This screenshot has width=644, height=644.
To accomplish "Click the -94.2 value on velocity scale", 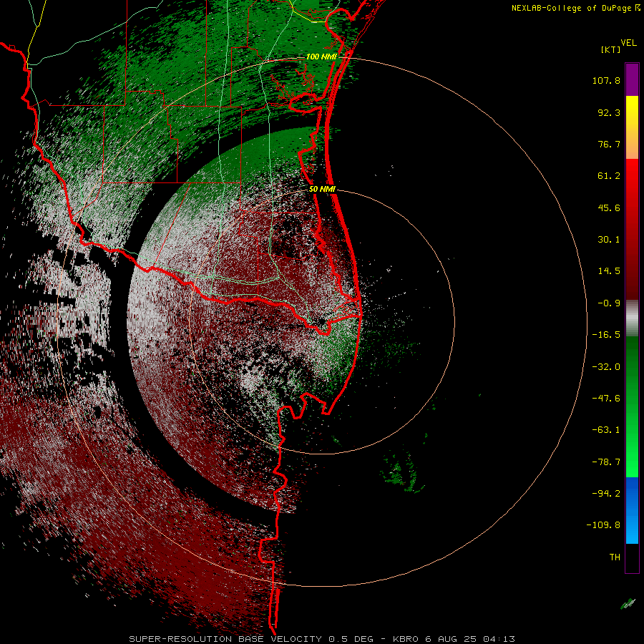I will tap(606, 494).
